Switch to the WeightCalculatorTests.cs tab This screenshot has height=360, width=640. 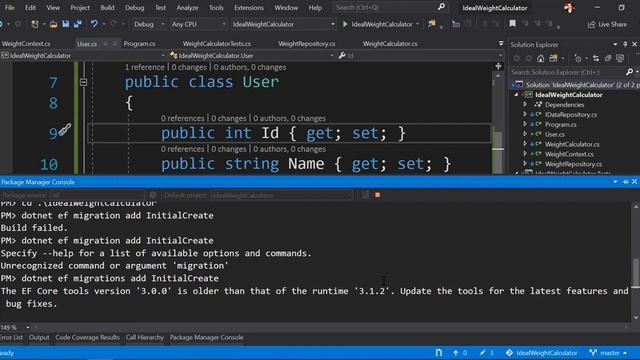(x=217, y=44)
